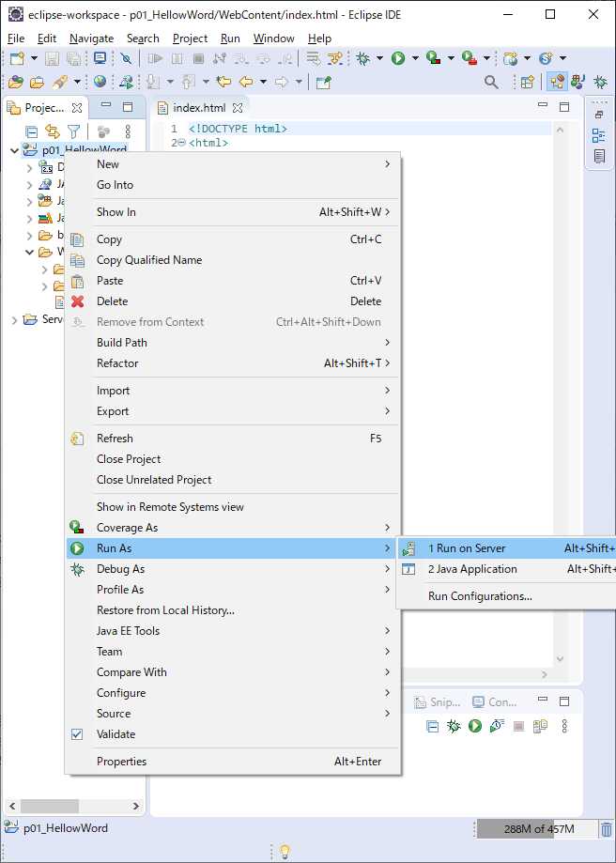The image size is (616, 863).
Task: Click the Back navigation arrow icon
Action: coord(245,82)
